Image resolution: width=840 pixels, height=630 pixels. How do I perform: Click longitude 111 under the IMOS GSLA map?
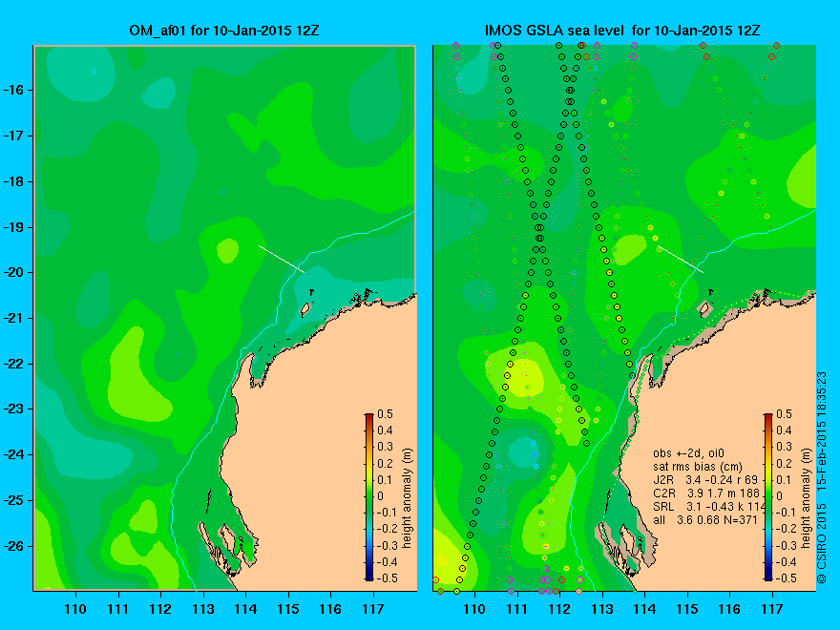[517, 609]
